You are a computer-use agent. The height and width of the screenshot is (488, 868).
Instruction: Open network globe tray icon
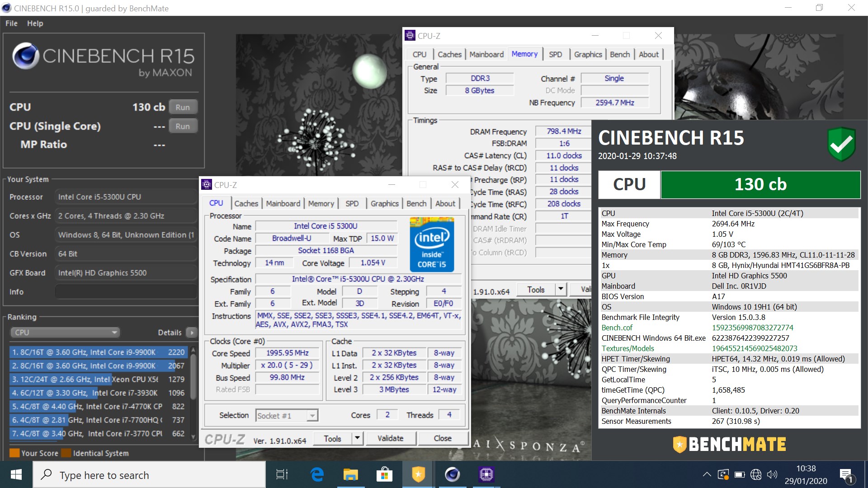point(756,474)
